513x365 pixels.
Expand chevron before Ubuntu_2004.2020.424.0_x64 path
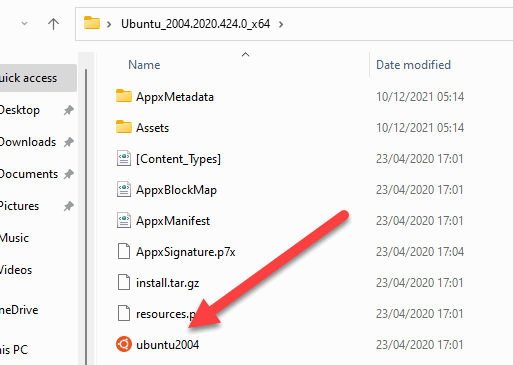pyautogui.click(x=109, y=24)
